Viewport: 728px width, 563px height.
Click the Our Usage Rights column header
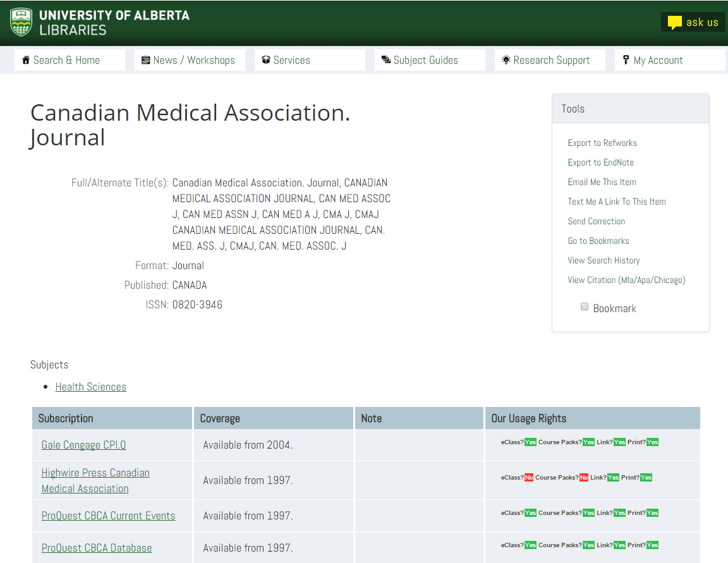tap(593, 418)
